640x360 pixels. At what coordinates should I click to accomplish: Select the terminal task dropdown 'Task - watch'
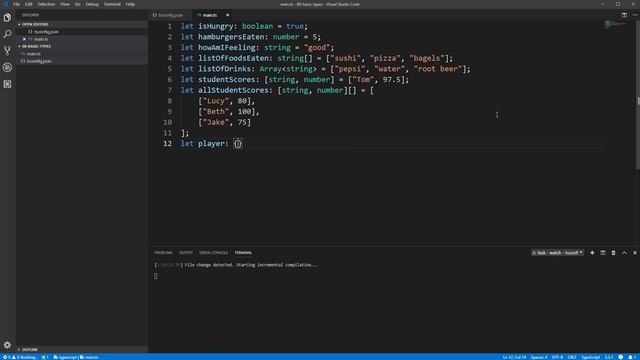[x=557, y=253]
